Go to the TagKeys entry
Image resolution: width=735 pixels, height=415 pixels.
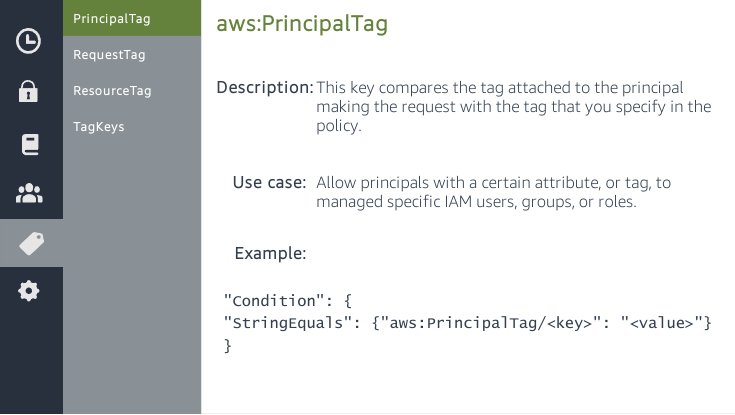click(99, 126)
